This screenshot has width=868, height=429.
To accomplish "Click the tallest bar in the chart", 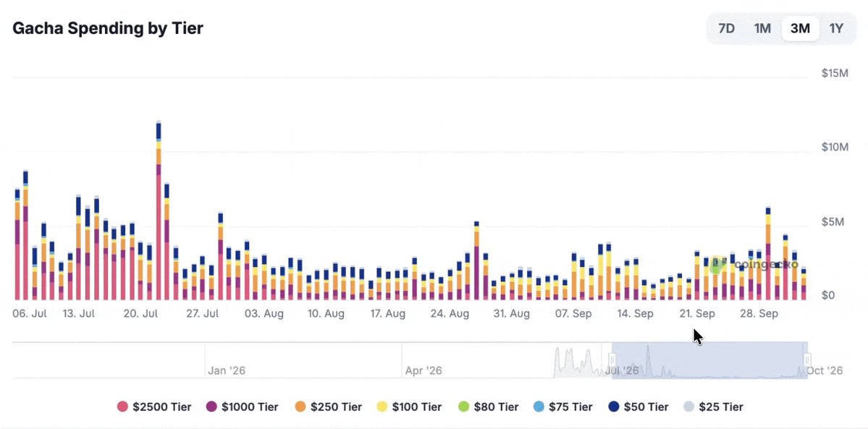I will (x=159, y=211).
